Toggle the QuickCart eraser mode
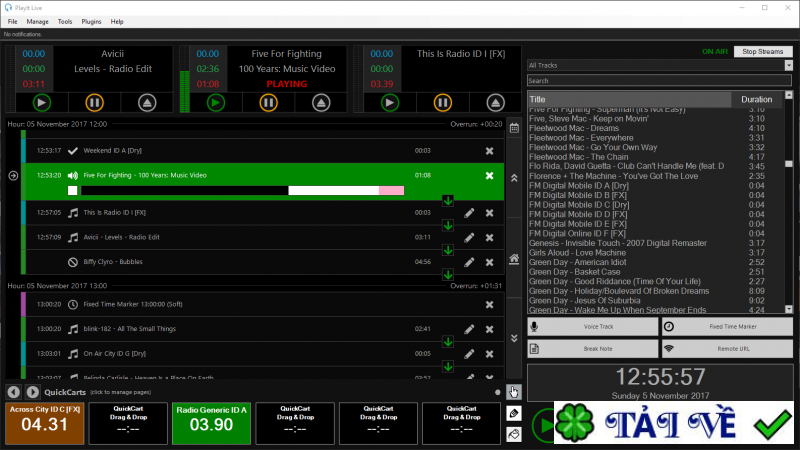 pos(514,434)
